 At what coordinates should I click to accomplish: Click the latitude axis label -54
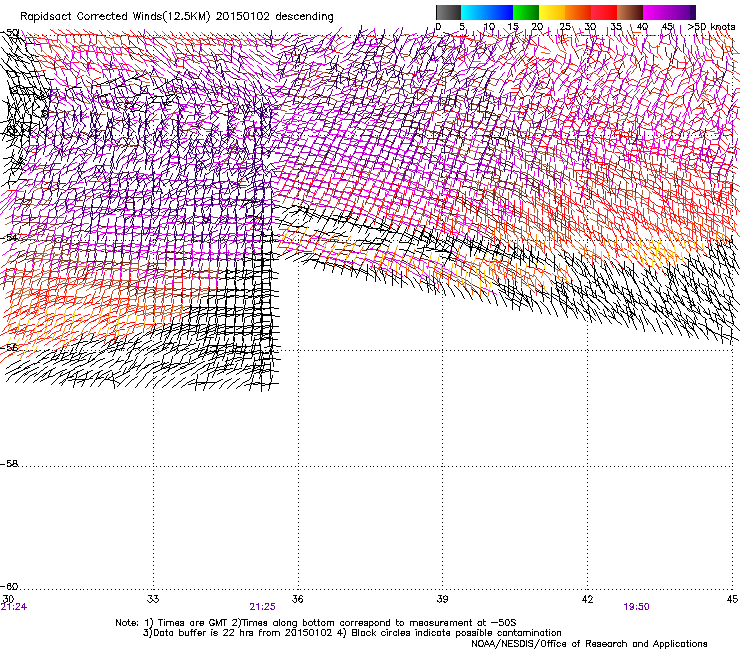coord(9,237)
